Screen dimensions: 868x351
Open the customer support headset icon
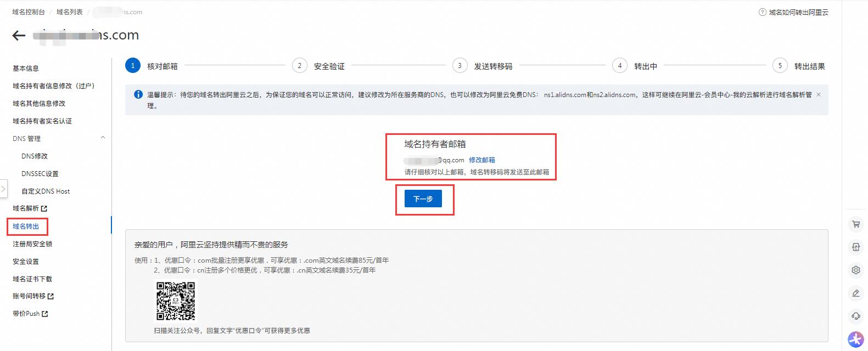coord(855,316)
